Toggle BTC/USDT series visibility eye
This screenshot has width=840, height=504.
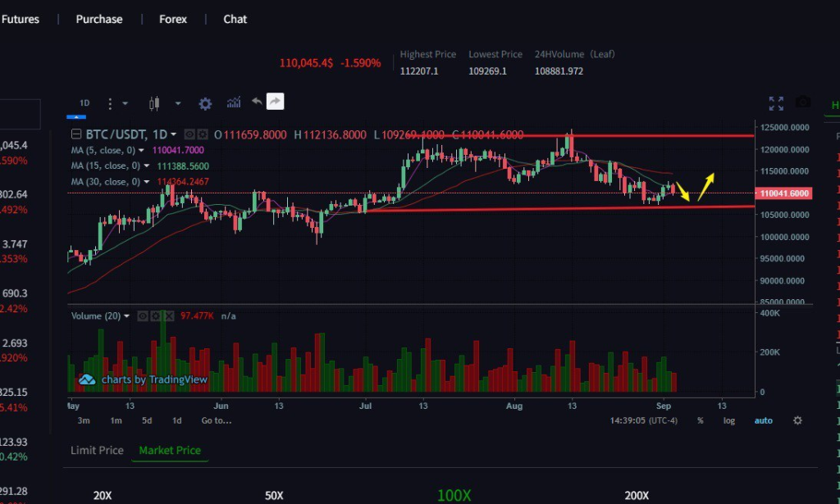[x=189, y=134]
